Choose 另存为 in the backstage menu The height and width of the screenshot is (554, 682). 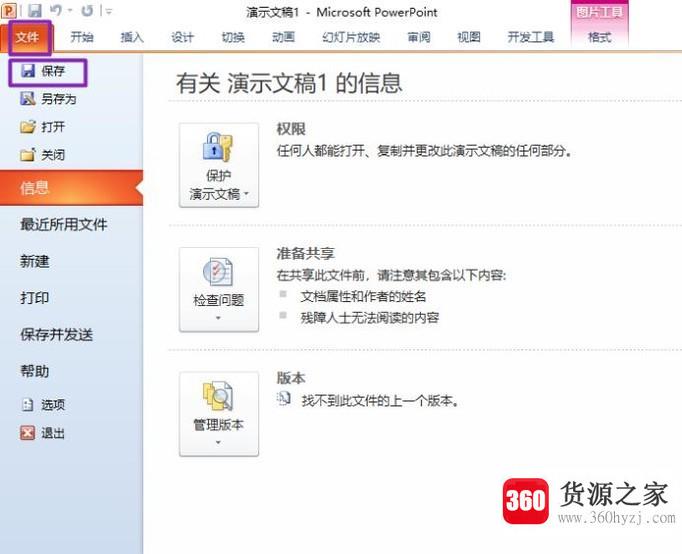48,99
